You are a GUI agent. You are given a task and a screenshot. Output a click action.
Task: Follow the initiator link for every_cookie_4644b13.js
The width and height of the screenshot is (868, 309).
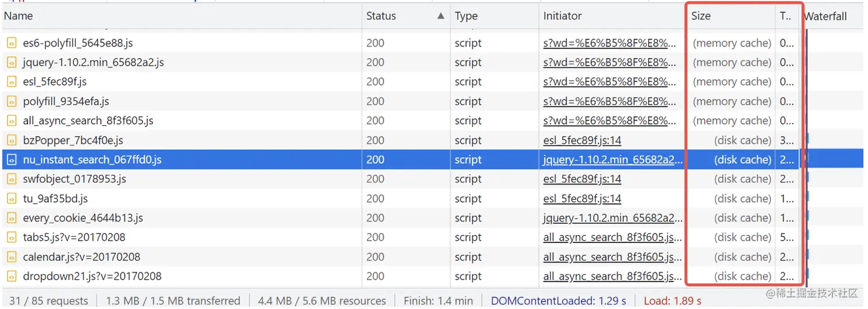tap(613, 218)
